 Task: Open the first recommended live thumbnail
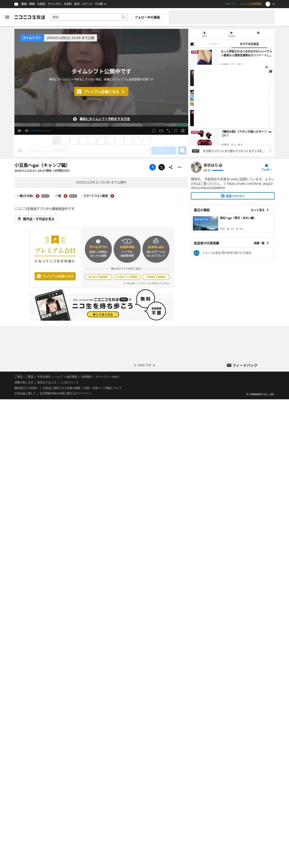[205, 57]
